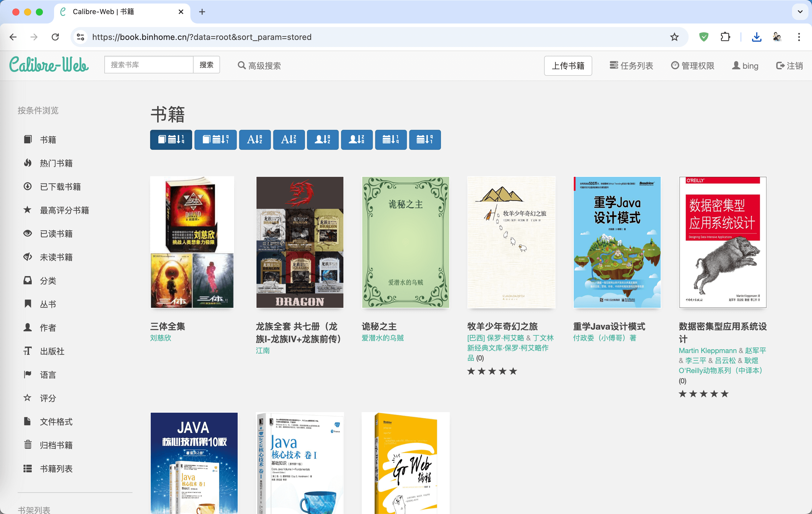Viewport: 812px width, 514px height.
Task: Click the 上传书籍 upload button
Action: click(568, 66)
